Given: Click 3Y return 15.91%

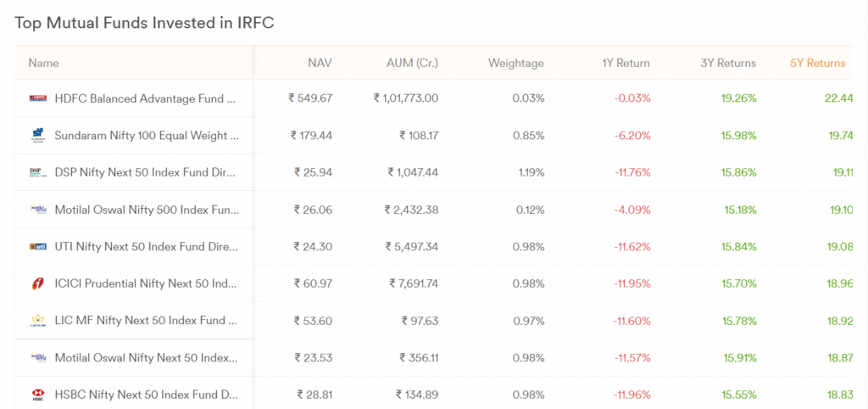Looking at the screenshot, I should (739, 358).
